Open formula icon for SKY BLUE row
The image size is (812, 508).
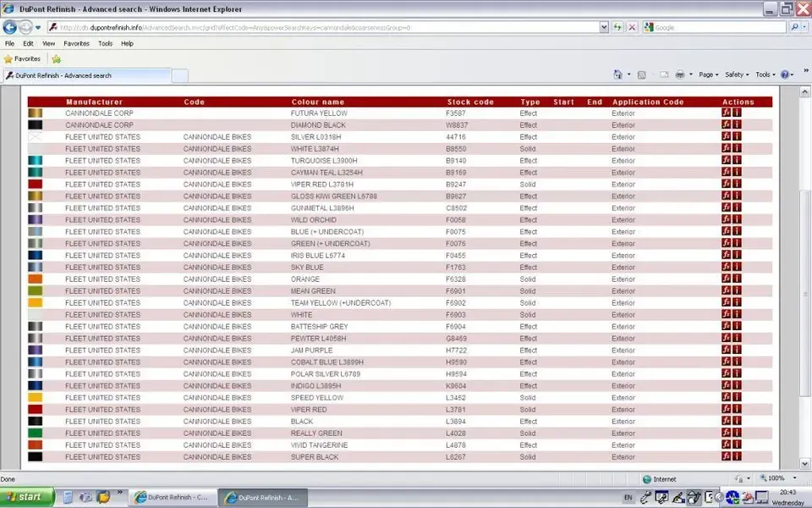(726, 267)
